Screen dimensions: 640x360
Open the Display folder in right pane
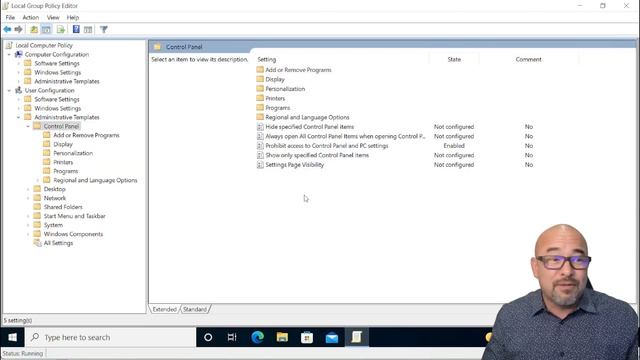[x=275, y=79]
